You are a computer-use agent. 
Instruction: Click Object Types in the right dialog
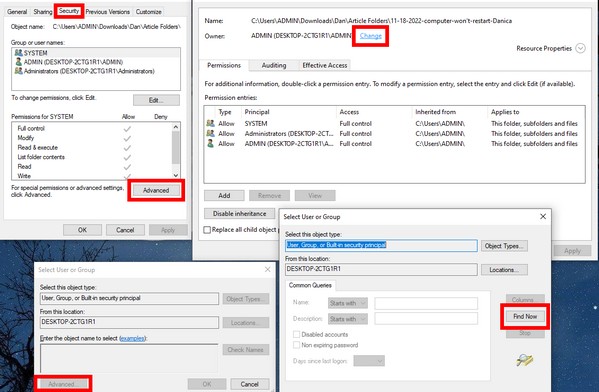click(x=504, y=246)
